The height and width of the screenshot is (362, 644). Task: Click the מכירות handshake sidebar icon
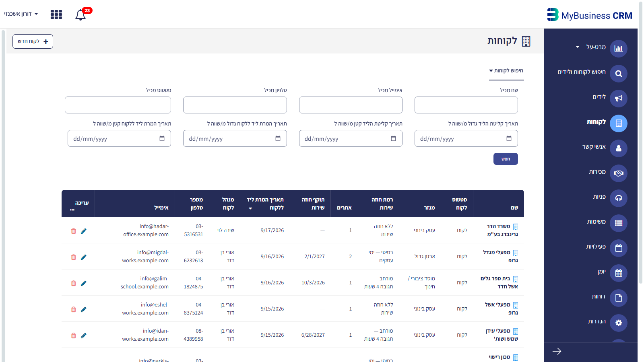619,173
